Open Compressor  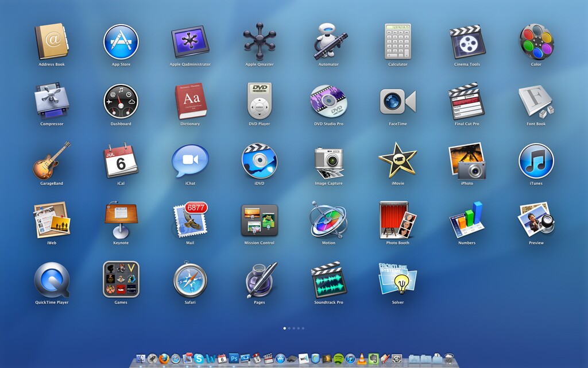[52, 101]
